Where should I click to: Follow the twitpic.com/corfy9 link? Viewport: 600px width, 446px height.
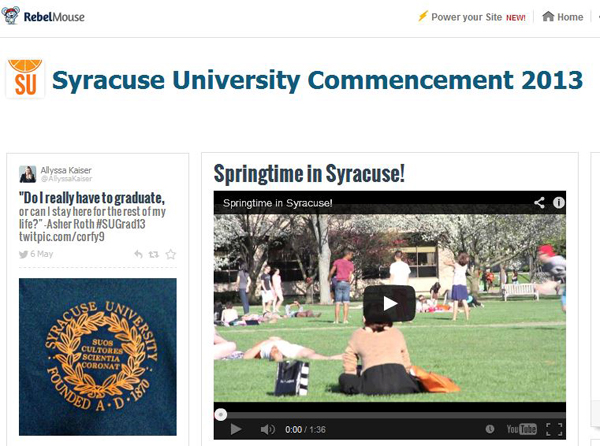(x=62, y=237)
